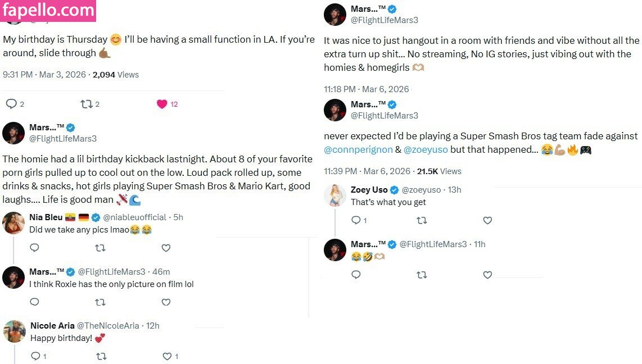Reply to Nicole Aria's happy birthday comment
Screen dimensions: 642x364
tap(35, 356)
